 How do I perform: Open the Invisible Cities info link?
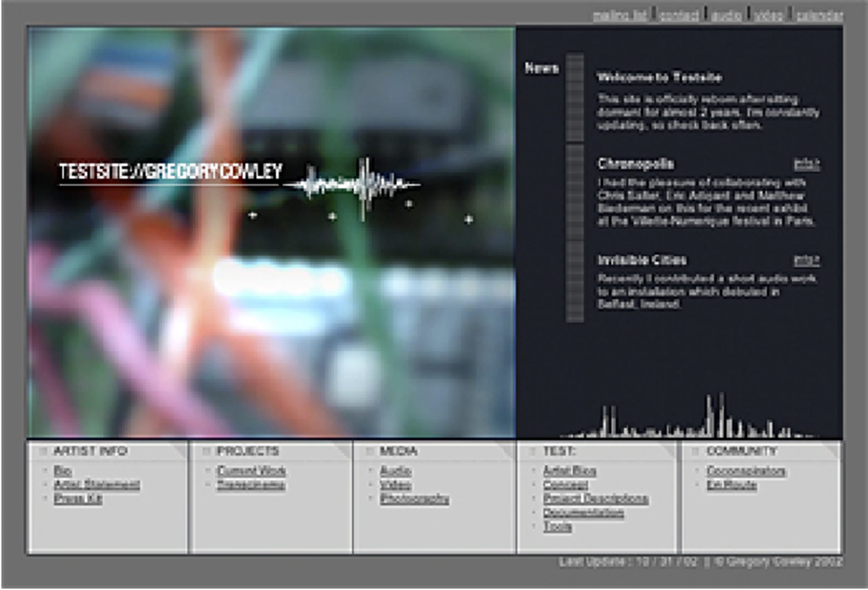point(807,260)
